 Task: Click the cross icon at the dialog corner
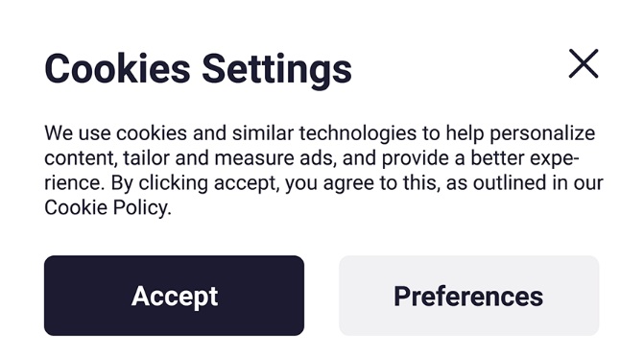tap(584, 63)
